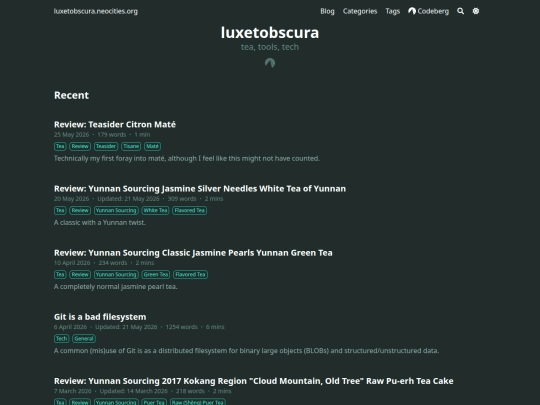Select the General tag

84,339
